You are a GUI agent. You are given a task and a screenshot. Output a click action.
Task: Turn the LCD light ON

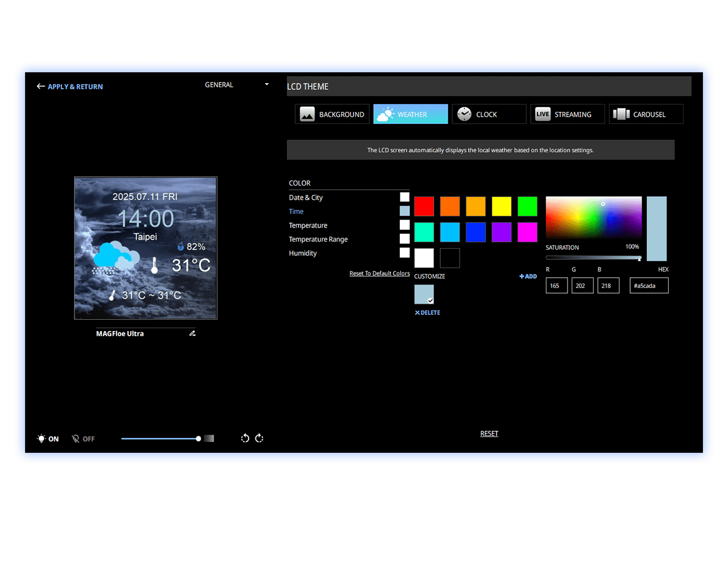[x=48, y=439]
